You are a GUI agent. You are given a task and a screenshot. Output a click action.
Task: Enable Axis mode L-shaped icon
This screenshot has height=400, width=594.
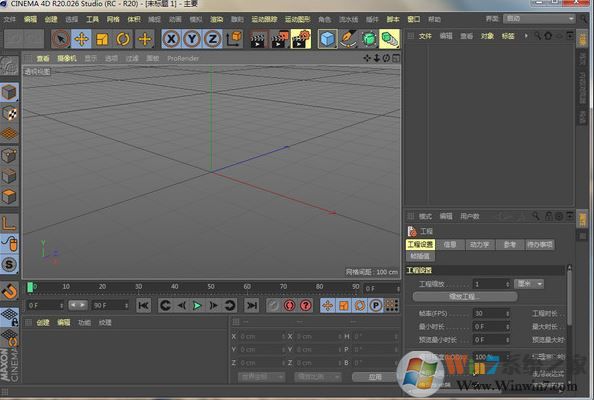pyautogui.click(x=9, y=223)
